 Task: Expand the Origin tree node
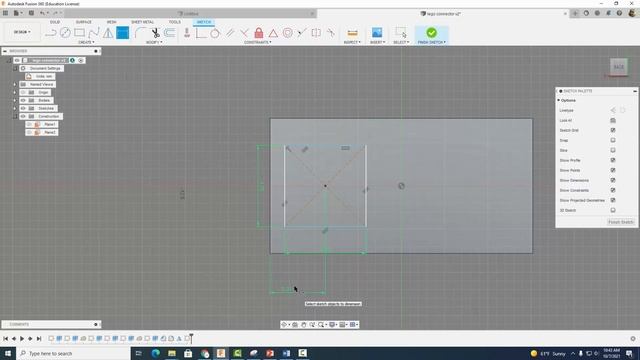[x=15, y=93]
